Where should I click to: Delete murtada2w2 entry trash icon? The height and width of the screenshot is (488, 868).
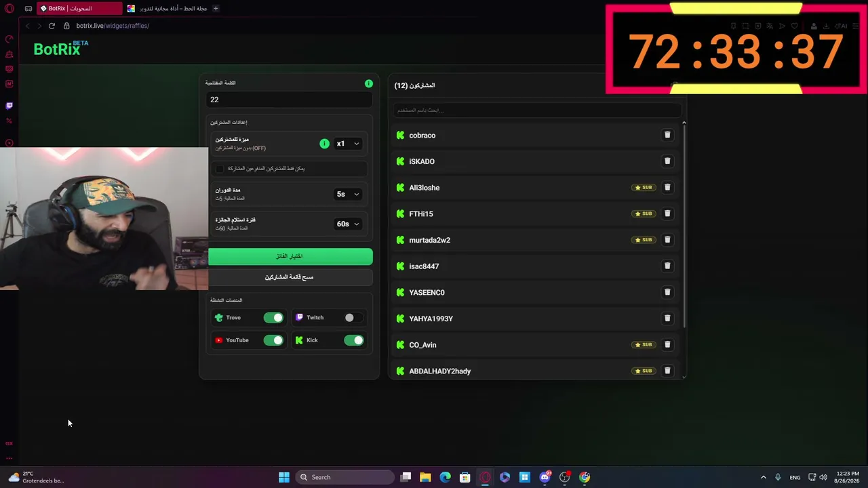point(667,240)
